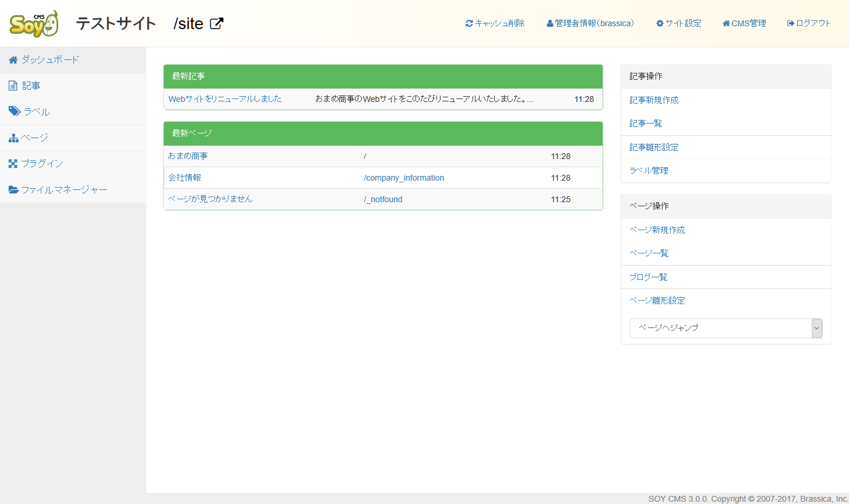Viewport: 849px width, 504px height.
Task: Click the 最新ページ panel header
Action: 383,133
